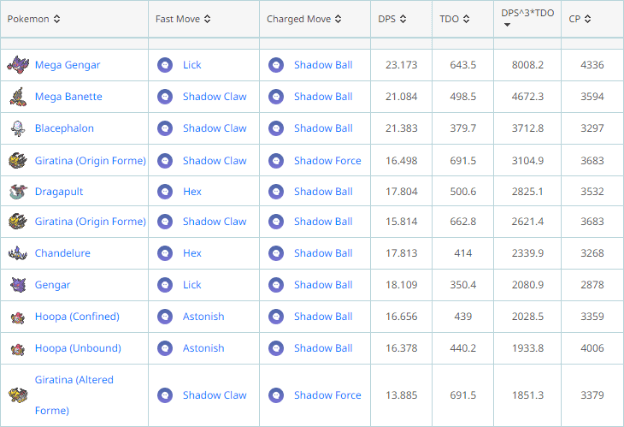Click ghost type icon beside Mega Gengar's Lick
The height and width of the screenshot is (427, 624).
tap(165, 65)
